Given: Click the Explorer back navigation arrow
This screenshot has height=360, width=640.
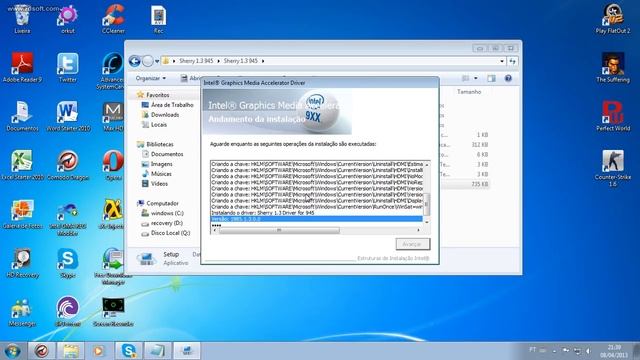Looking at the screenshot, I should 135,61.
